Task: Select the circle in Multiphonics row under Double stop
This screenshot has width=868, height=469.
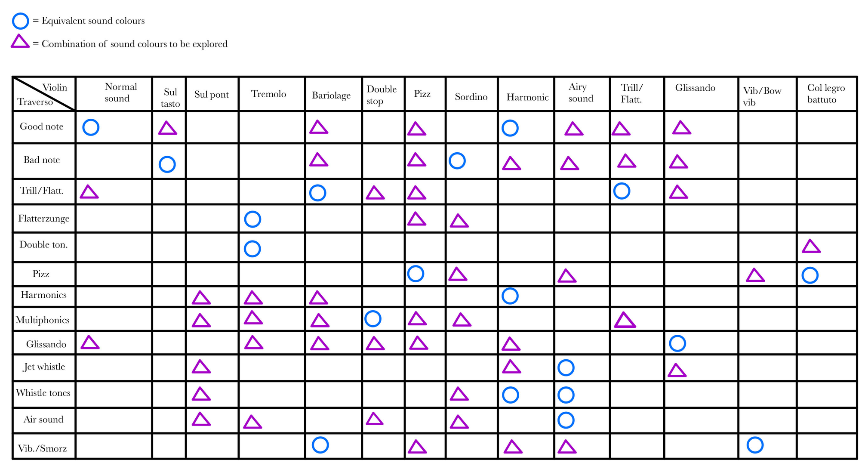Action: point(372,319)
